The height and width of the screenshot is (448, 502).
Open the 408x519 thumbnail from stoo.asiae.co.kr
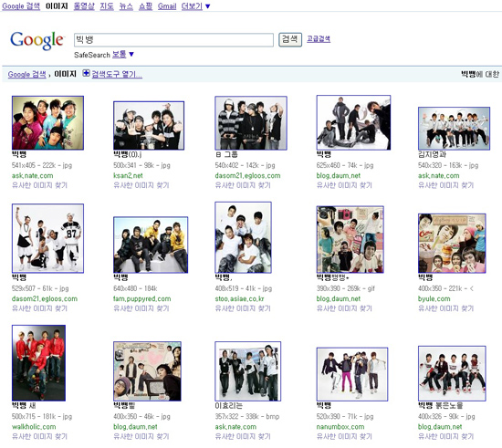click(243, 237)
